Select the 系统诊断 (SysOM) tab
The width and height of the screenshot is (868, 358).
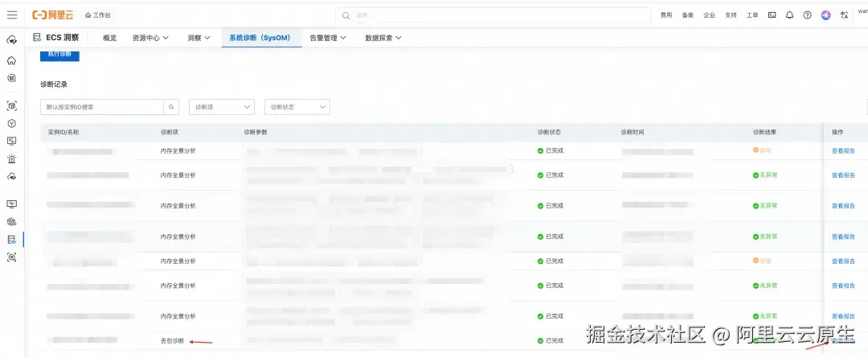[x=260, y=39]
